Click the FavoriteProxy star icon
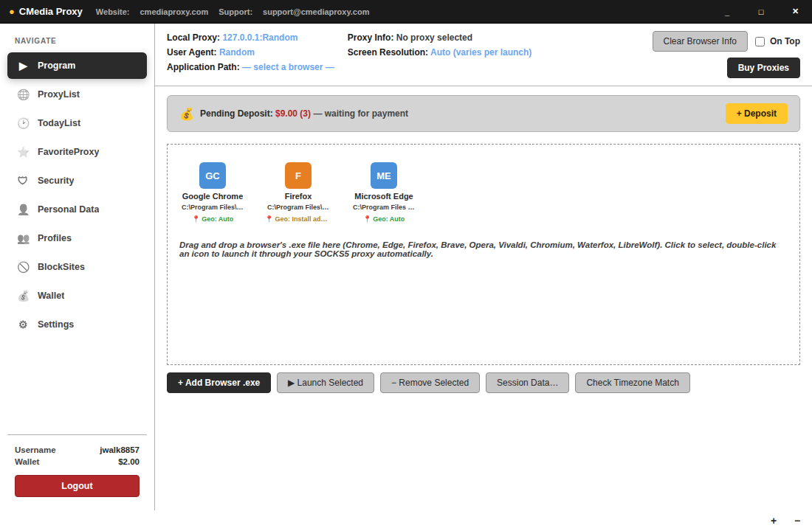 click(24, 152)
